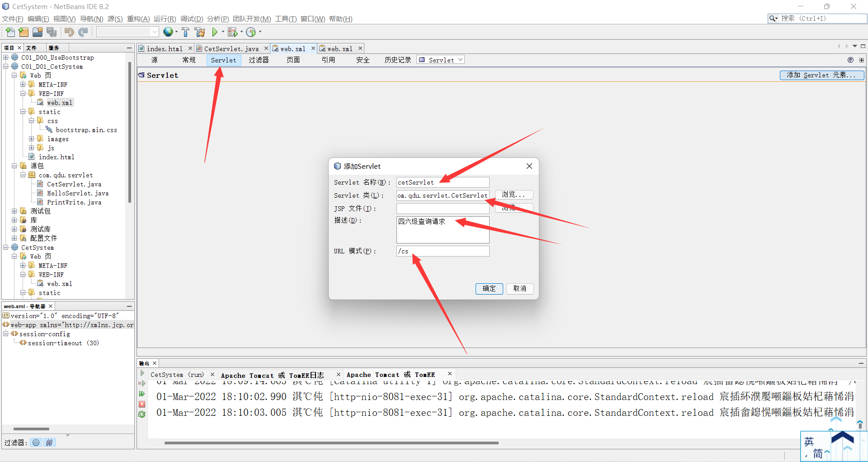Viewport: 868px width, 462px height.
Task: Click the Servlet 名称 input field
Action: click(443, 182)
